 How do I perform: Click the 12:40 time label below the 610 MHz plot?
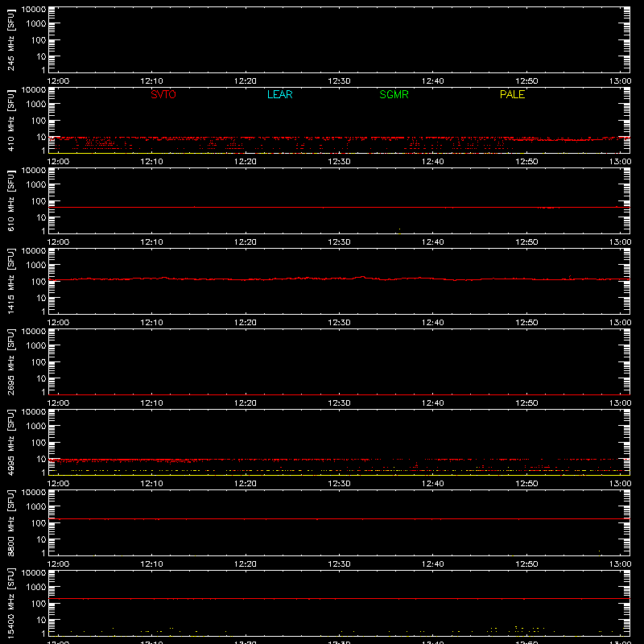click(433, 242)
